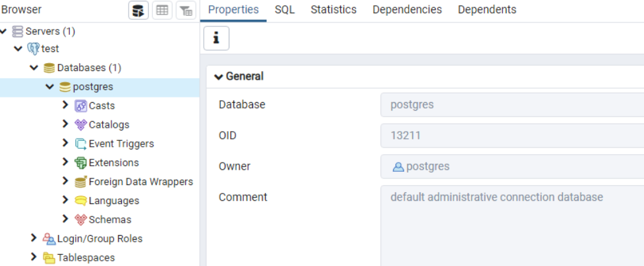
Task: Click the Comment text field
Action: [x=512, y=224]
